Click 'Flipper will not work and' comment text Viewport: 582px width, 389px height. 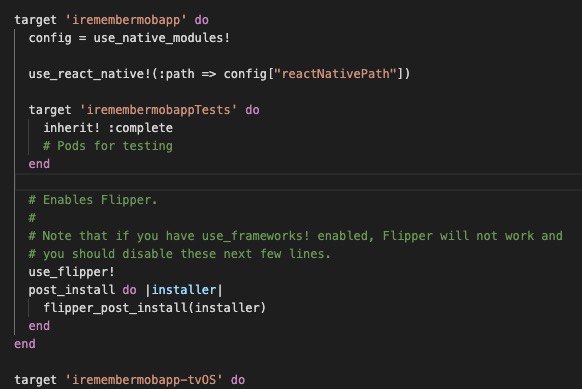pos(473,236)
